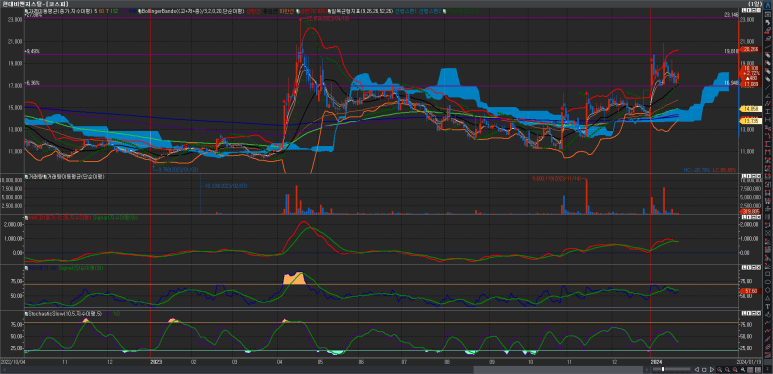The image size is (773, 374).
Task: Select the 'A' cursor tool in right toolbar
Action: [768, 5]
